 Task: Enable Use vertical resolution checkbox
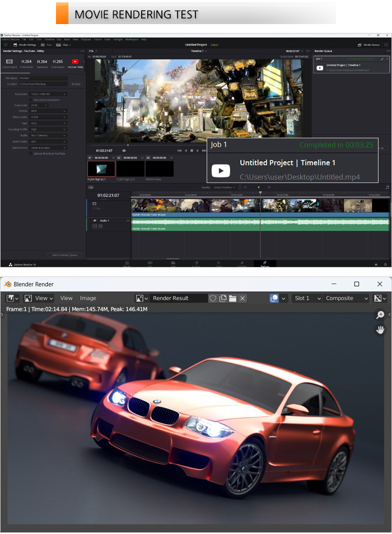click(x=30, y=100)
